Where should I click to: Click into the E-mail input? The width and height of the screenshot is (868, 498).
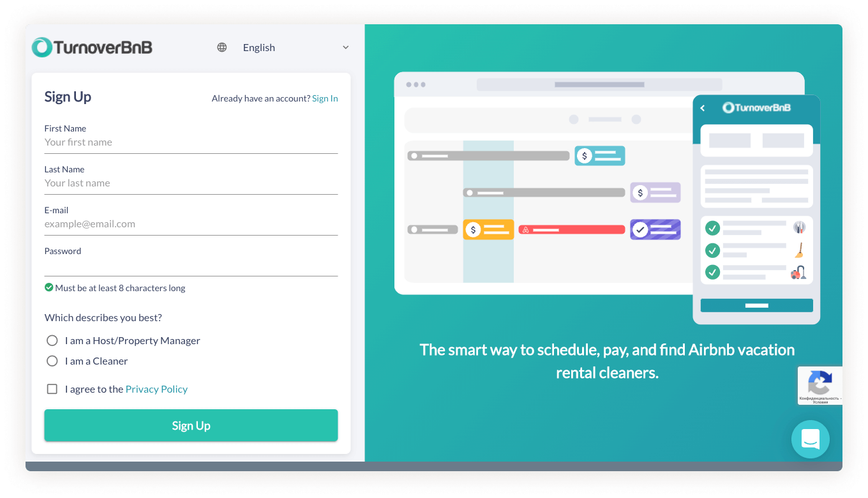[x=191, y=224]
